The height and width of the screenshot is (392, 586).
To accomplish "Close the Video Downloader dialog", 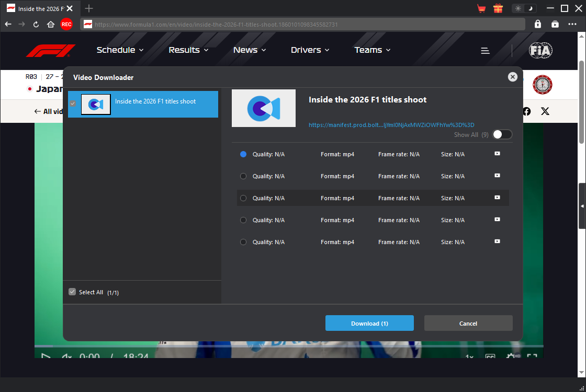I will point(512,77).
